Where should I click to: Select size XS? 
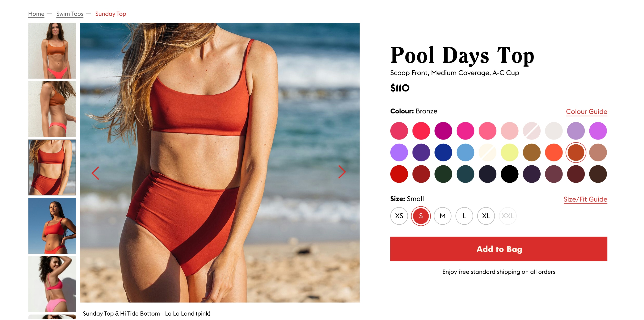click(399, 216)
